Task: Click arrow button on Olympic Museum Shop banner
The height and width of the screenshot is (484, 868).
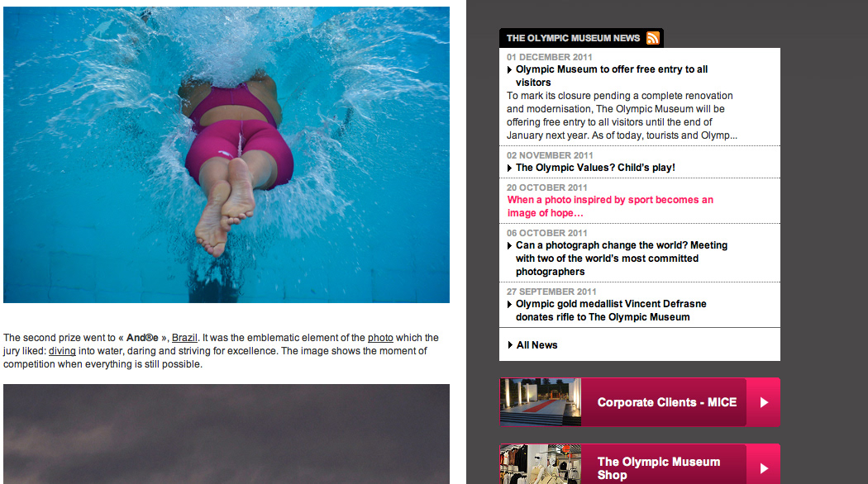Action: click(763, 468)
